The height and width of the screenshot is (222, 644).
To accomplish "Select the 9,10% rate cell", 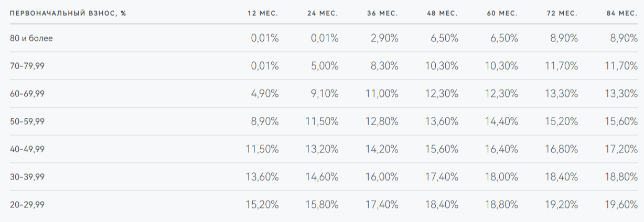I will (324, 94).
